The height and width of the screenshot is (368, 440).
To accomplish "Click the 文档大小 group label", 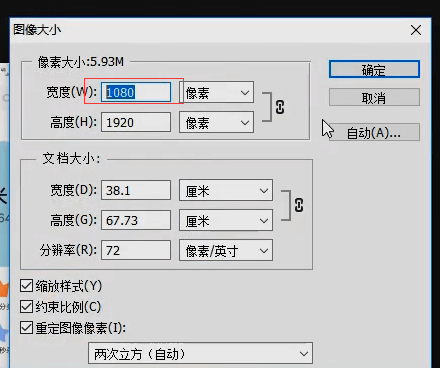I will pos(71,158).
